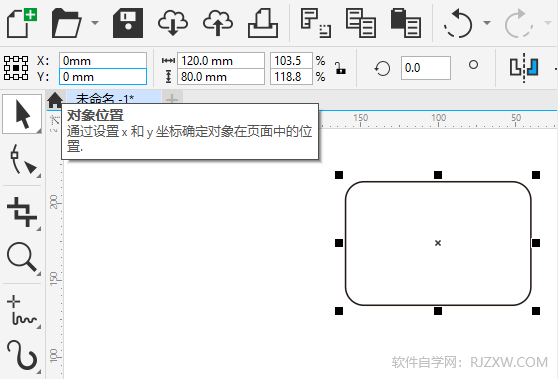The width and height of the screenshot is (558, 379).
Task: Print the document
Action: pyautogui.click(x=263, y=23)
